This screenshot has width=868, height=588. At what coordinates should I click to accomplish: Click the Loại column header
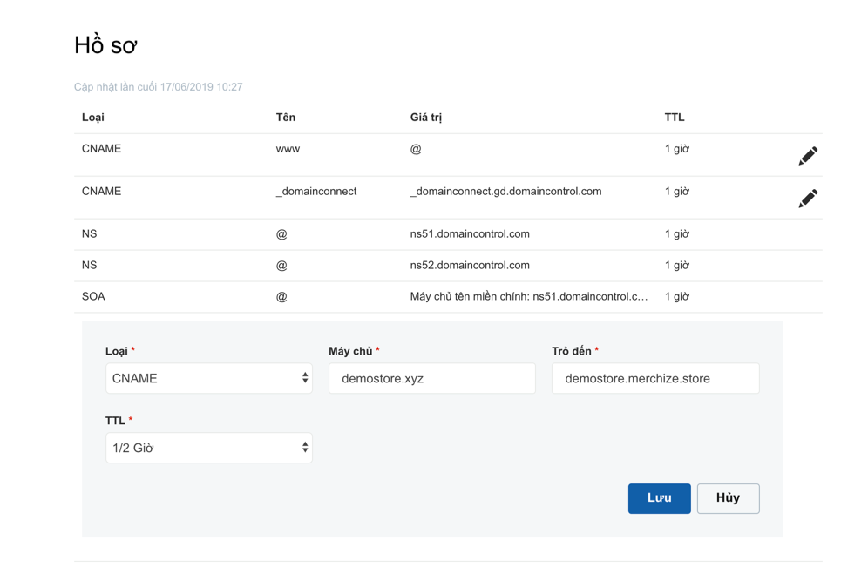coord(93,118)
